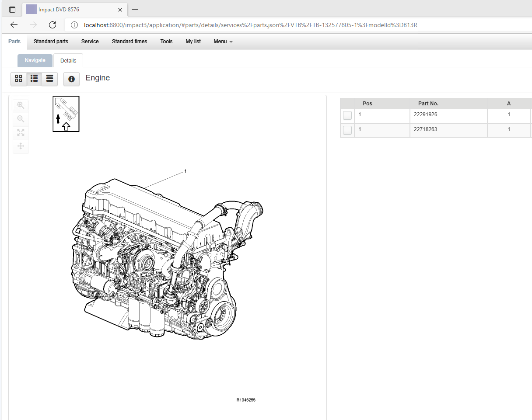Viewport: 532px width, 420px height.
Task: Reload the page with browser refresh
Action: point(52,25)
